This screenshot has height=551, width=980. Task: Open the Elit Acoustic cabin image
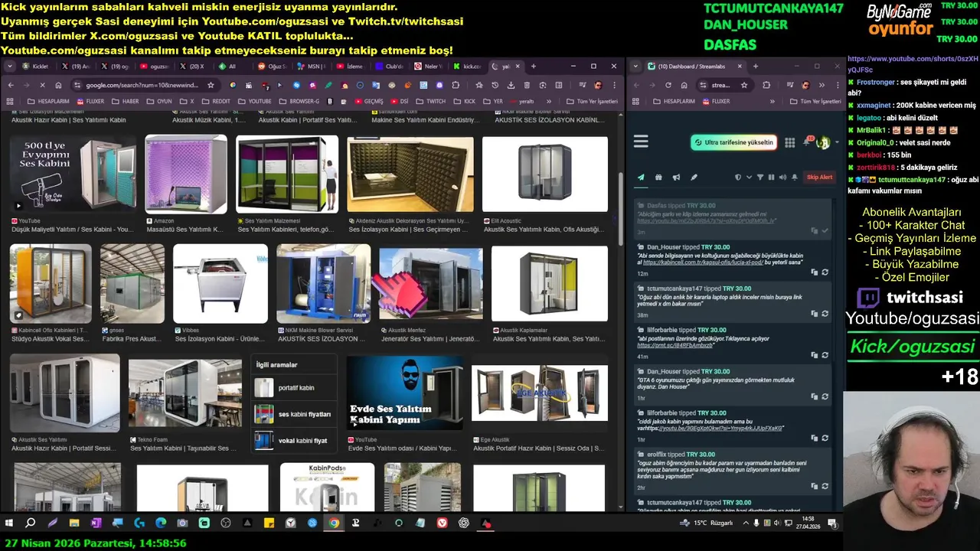pyautogui.click(x=545, y=174)
